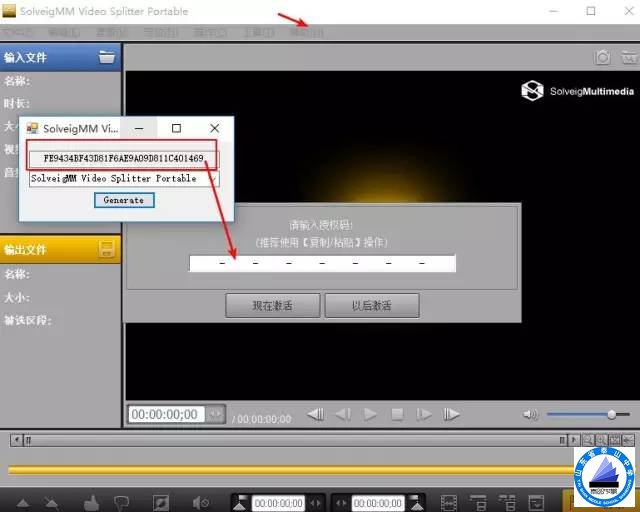The height and width of the screenshot is (512, 640).
Task: Click the thumbs-up keep fragment icon
Action: 89,502
